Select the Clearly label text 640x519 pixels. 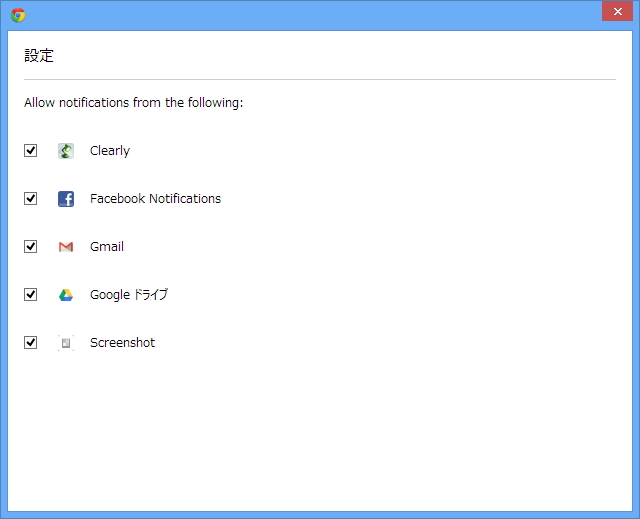tap(110, 151)
